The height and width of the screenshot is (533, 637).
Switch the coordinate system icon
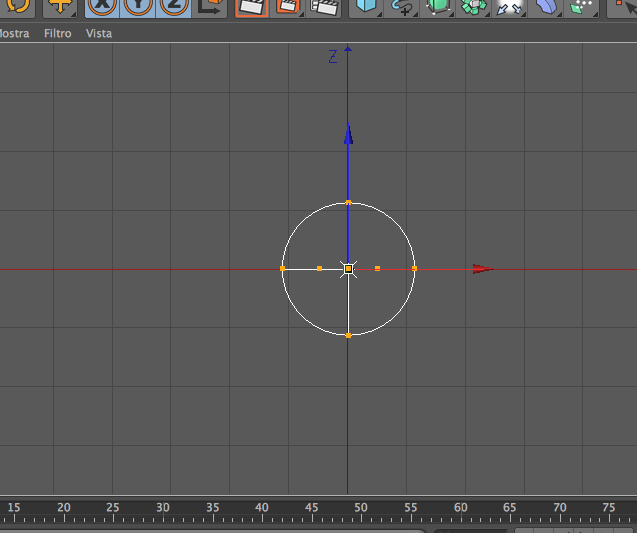210,6
